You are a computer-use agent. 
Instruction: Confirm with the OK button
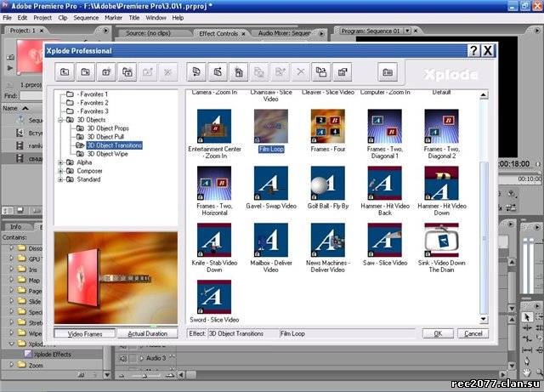click(438, 333)
